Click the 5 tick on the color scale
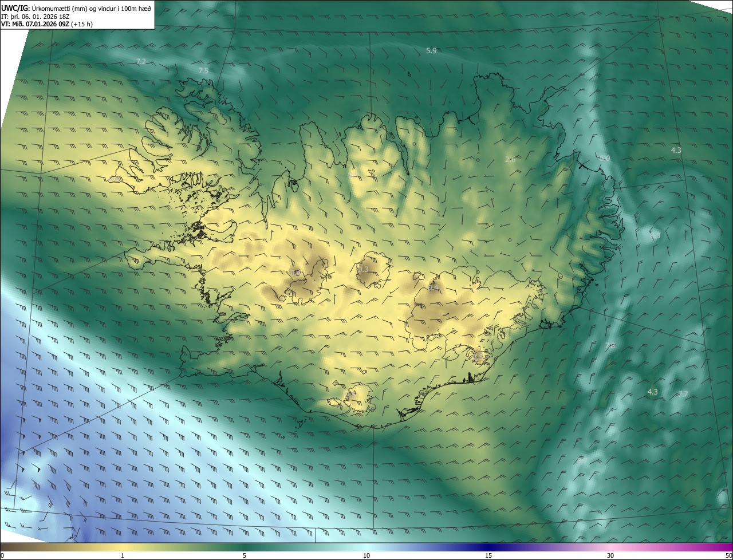The height and width of the screenshot is (560, 733). point(245,555)
